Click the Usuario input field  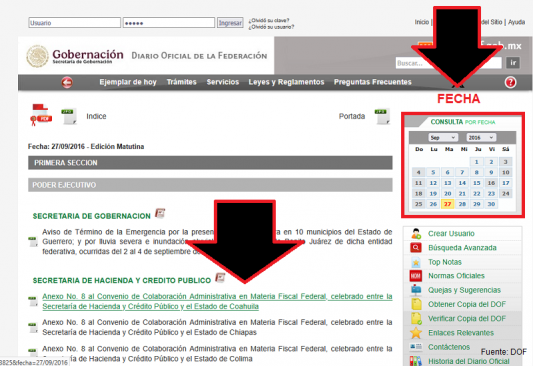[74, 23]
